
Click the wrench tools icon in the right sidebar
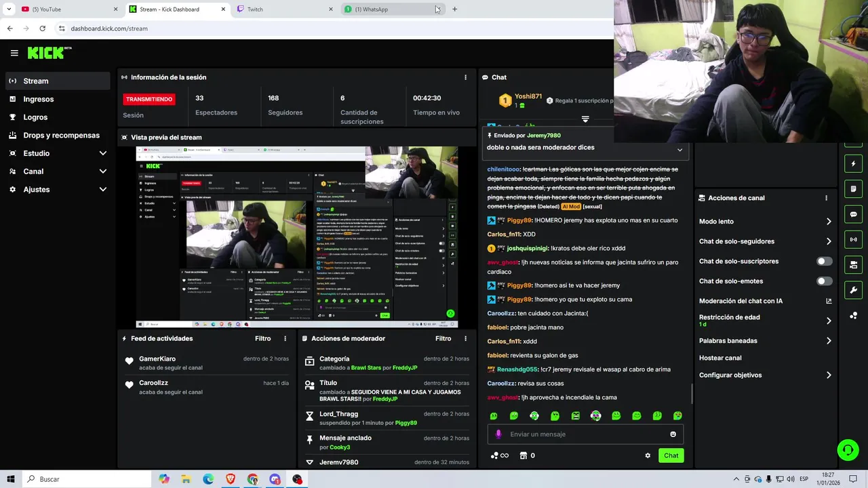(x=853, y=290)
